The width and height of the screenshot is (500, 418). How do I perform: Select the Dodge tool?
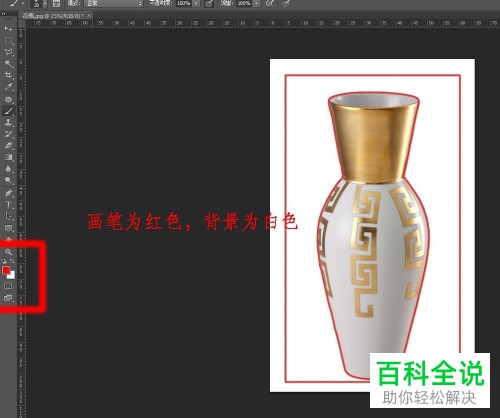tap(8, 181)
